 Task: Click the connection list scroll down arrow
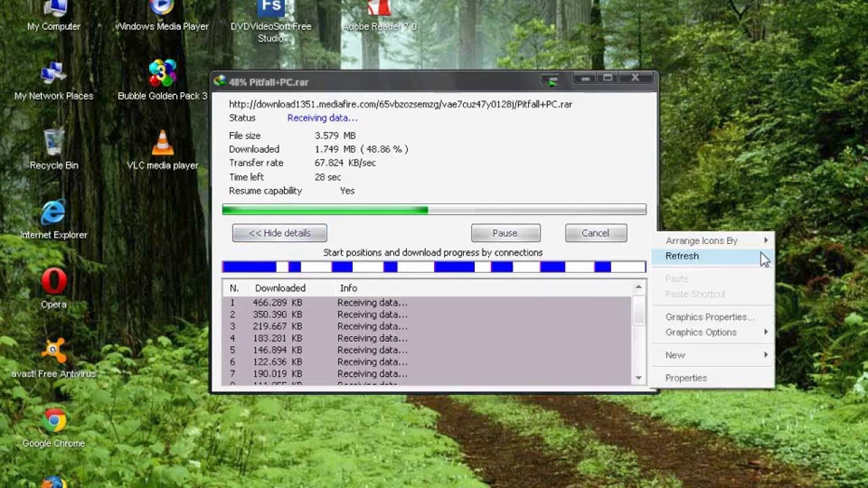click(638, 378)
